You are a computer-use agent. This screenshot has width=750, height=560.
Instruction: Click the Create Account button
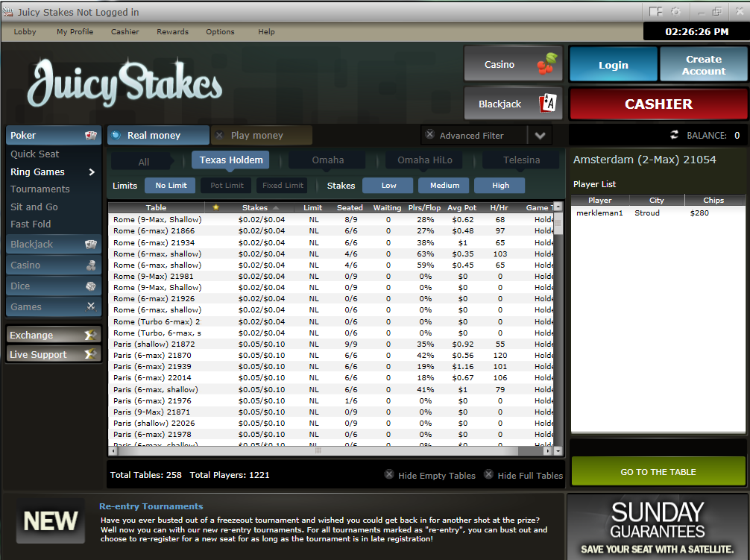(x=704, y=65)
